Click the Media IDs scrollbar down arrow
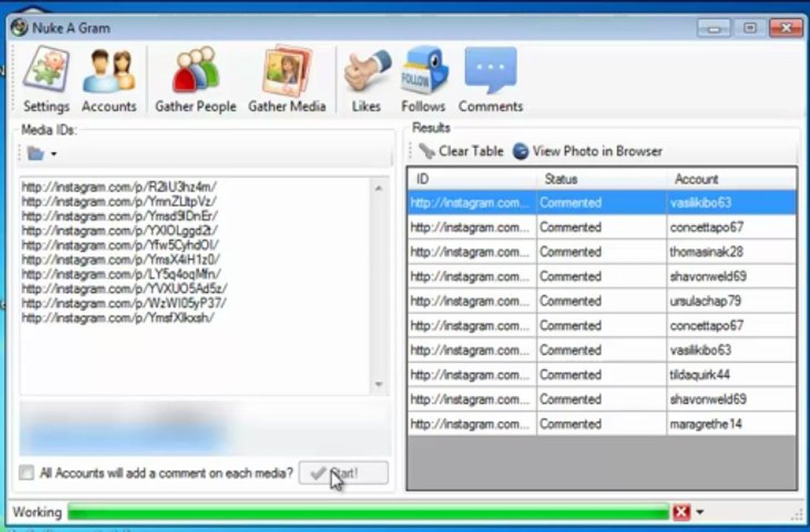 (x=378, y=384)
